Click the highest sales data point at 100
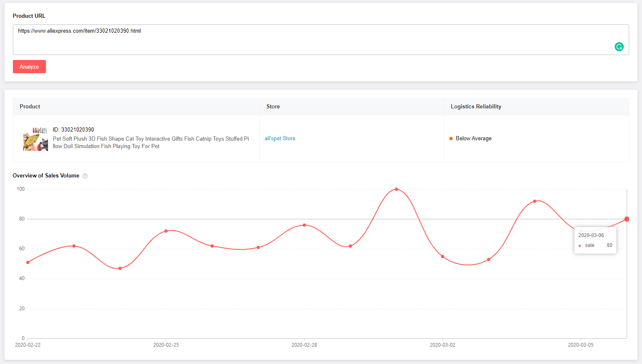642x364 pixels. coord(396,189)
